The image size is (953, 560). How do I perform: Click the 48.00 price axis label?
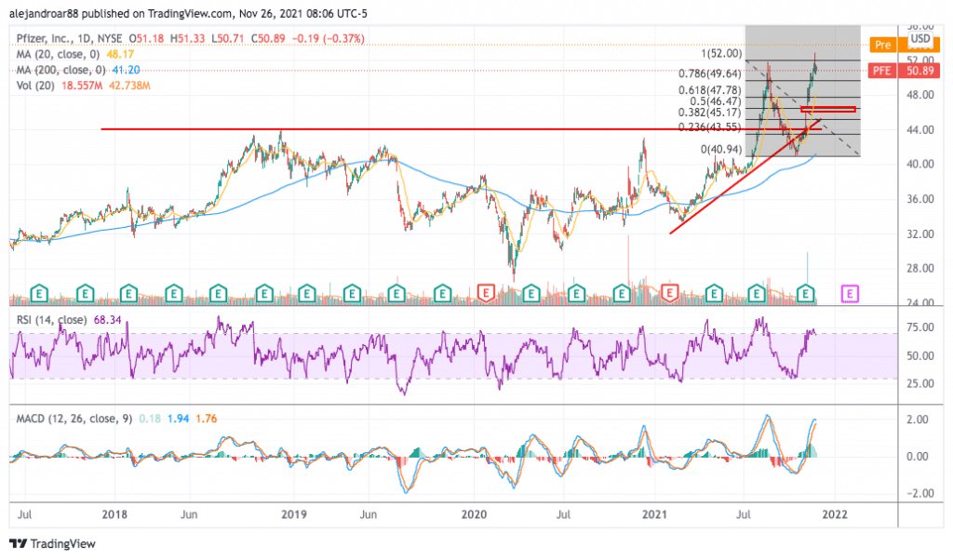pyautogui.click(x=919, y=95)
